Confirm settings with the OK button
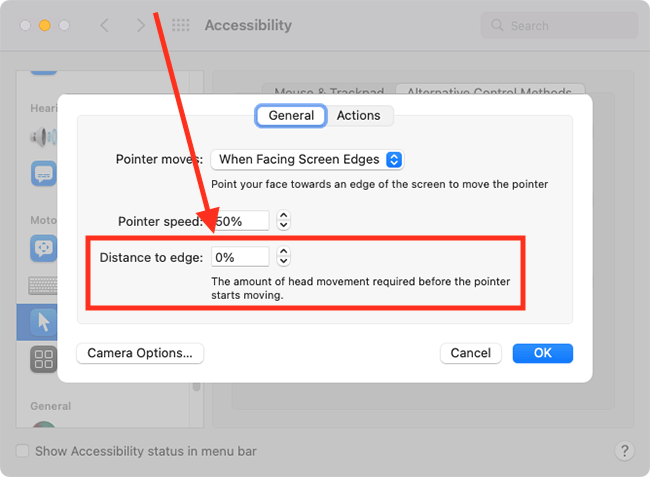Image resolution: width=650 pixels, height=477 pixels. click(x=543, y=353)
